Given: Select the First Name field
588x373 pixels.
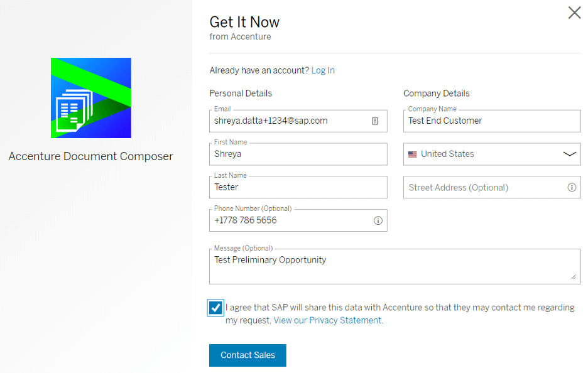Looking at the screenshot, I should tap(298, 154).
